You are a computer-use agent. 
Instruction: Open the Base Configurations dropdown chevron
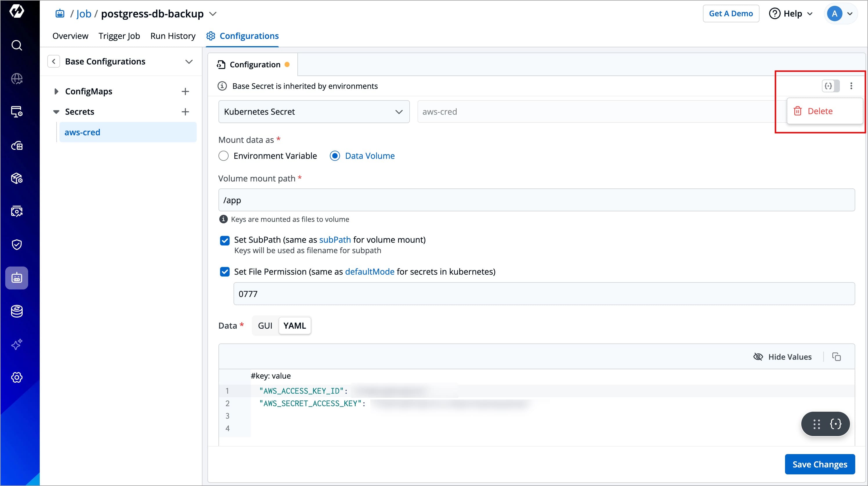coord(189,61)
